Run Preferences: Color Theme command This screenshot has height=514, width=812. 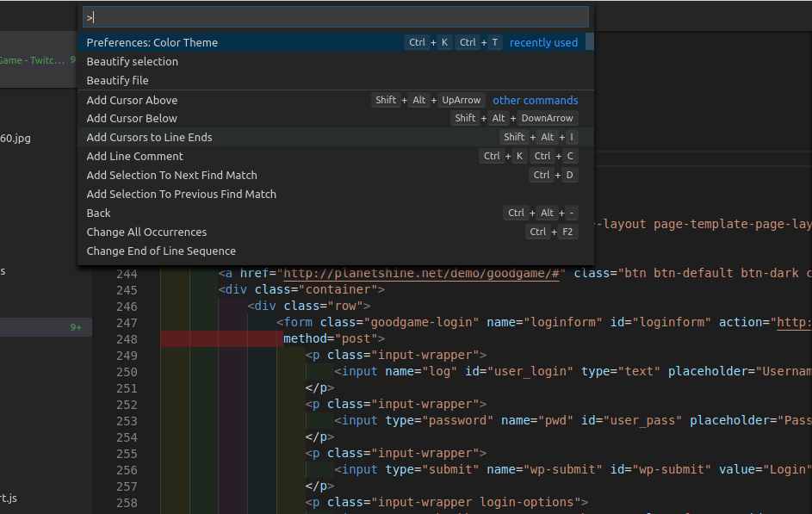[152, 42]
